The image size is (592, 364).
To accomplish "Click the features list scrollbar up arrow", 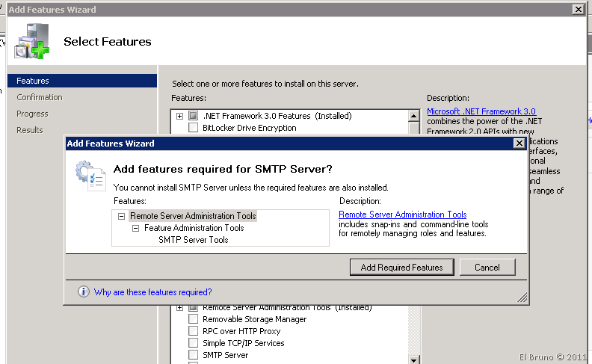I will point(413,116).
